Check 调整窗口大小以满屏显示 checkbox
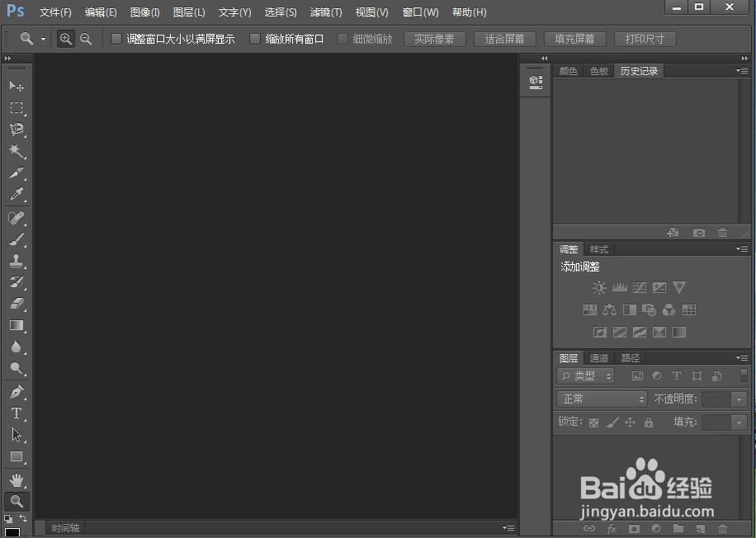Viewport: 756px width, 538px height. click(116, 39)
